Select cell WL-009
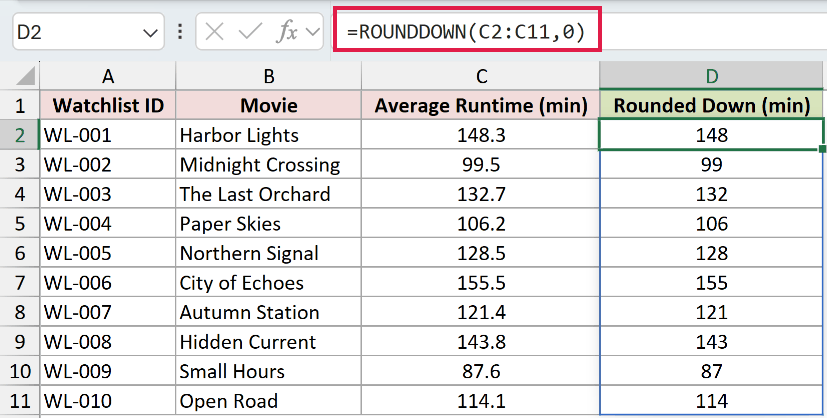827x418 pixels. pyautogui.click(x=108, y=371)
